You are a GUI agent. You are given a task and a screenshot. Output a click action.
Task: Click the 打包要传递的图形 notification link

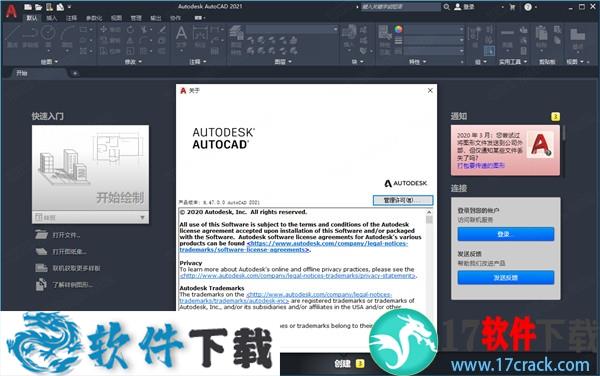coord(481,165)
